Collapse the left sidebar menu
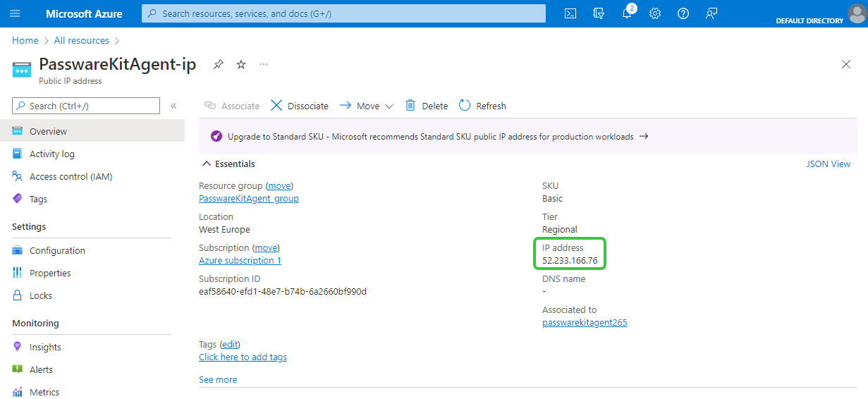 pos(173,106)
